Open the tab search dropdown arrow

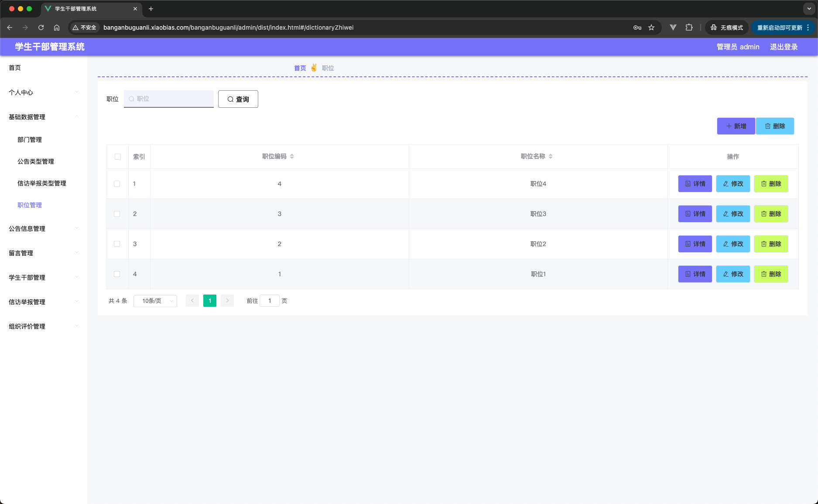809,9
